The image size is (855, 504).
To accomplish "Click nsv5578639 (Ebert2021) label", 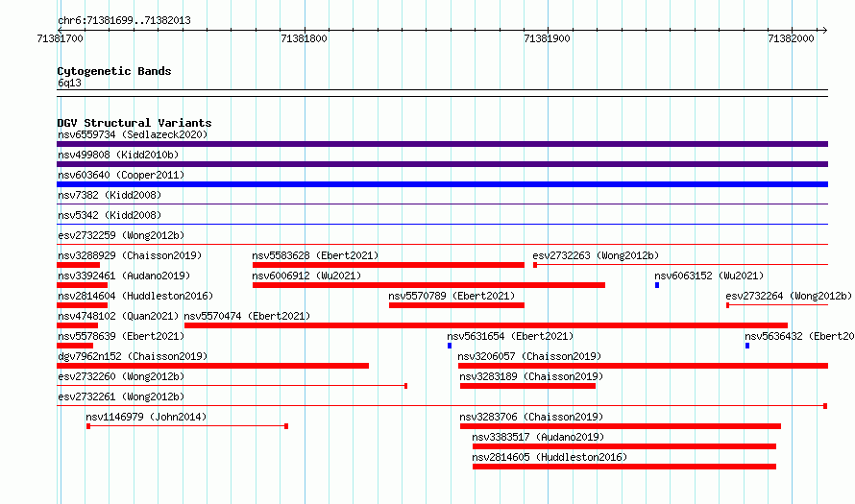I will point(121,336).
